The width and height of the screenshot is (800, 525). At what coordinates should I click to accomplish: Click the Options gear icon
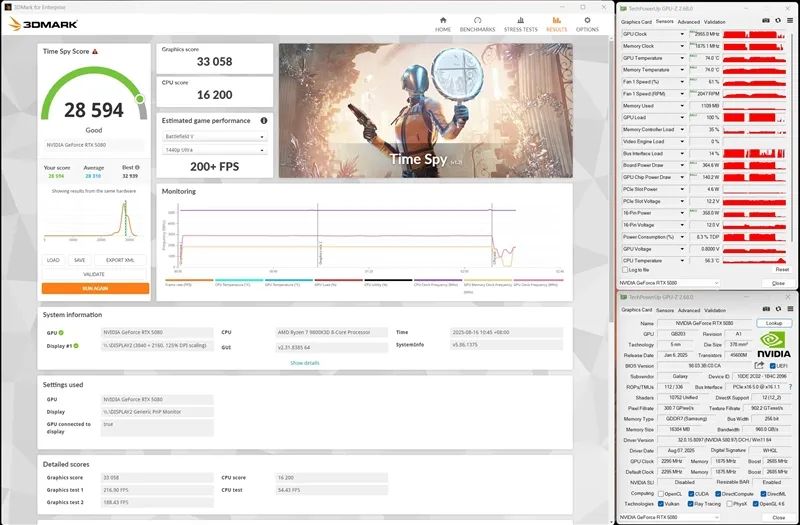pyautogui.click(x=587, y=20)
